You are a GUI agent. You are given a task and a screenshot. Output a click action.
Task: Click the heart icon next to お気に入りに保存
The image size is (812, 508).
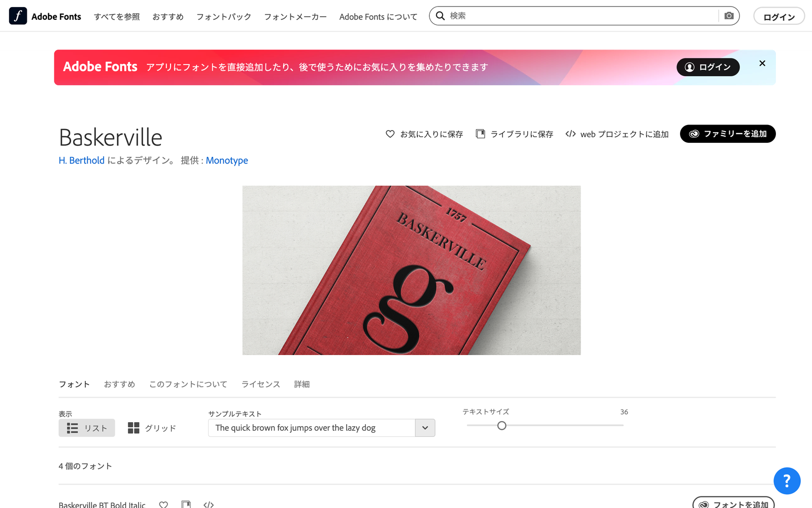(390, 134)
